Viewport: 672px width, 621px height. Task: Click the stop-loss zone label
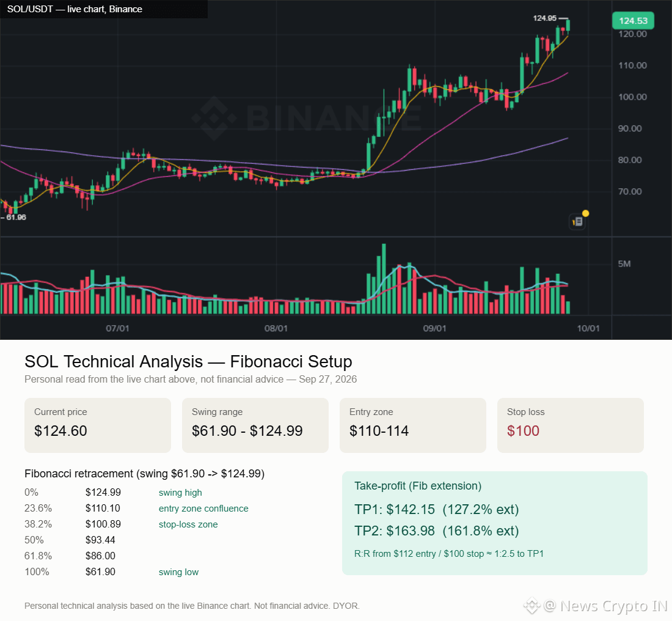[x=188, y=524]
